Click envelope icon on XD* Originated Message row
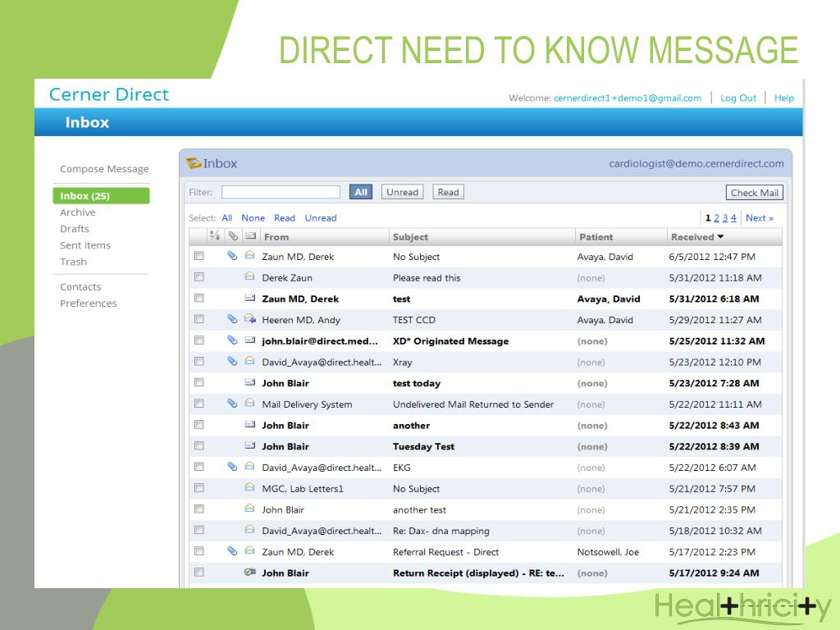 tap(249, 340)
